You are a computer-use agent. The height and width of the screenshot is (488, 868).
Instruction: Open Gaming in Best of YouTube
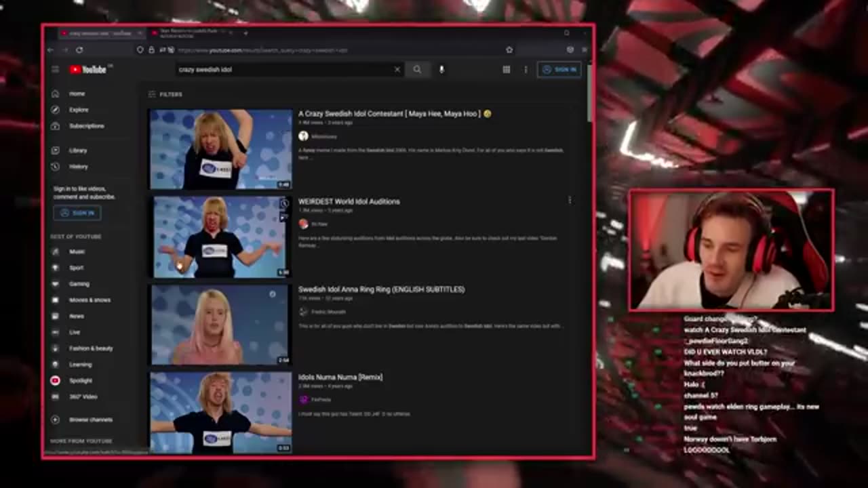pyautogui.click(x=79, y=284)
